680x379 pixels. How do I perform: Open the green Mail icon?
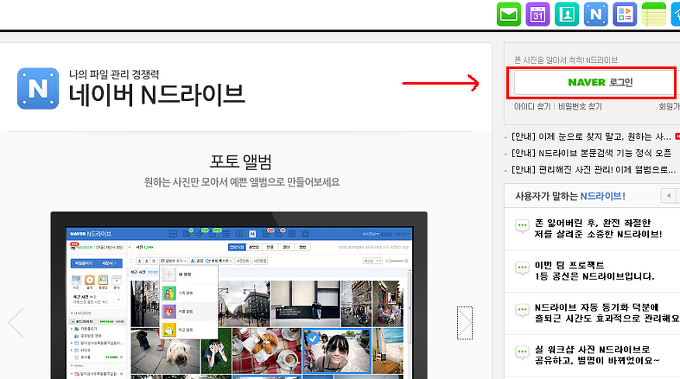509,14
